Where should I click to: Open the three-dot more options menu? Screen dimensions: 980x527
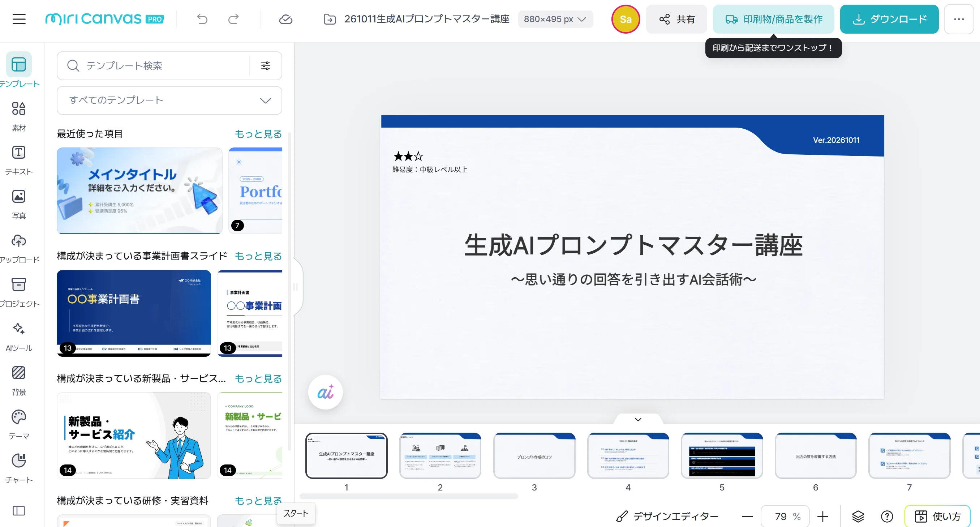(x=959, y=19)
